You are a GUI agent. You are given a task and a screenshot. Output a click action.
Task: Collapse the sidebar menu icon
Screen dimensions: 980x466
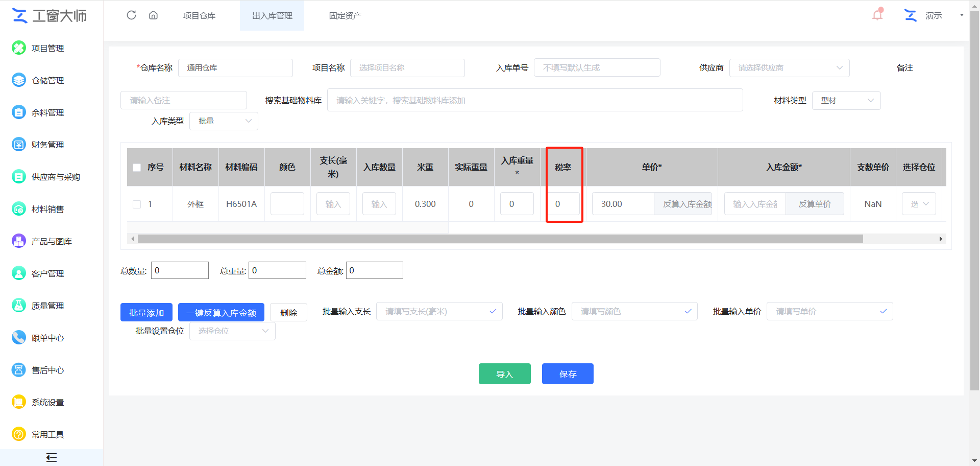(x=51, y=457)
